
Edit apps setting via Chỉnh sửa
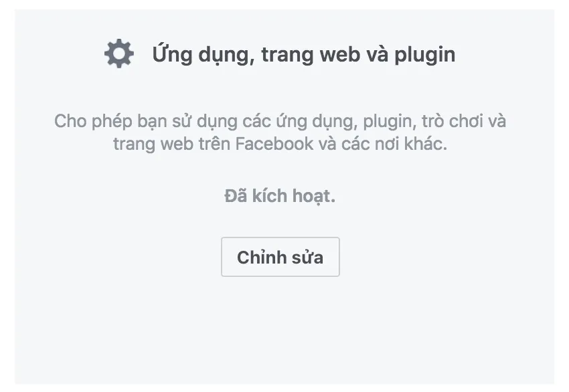[x=280, y=257]
